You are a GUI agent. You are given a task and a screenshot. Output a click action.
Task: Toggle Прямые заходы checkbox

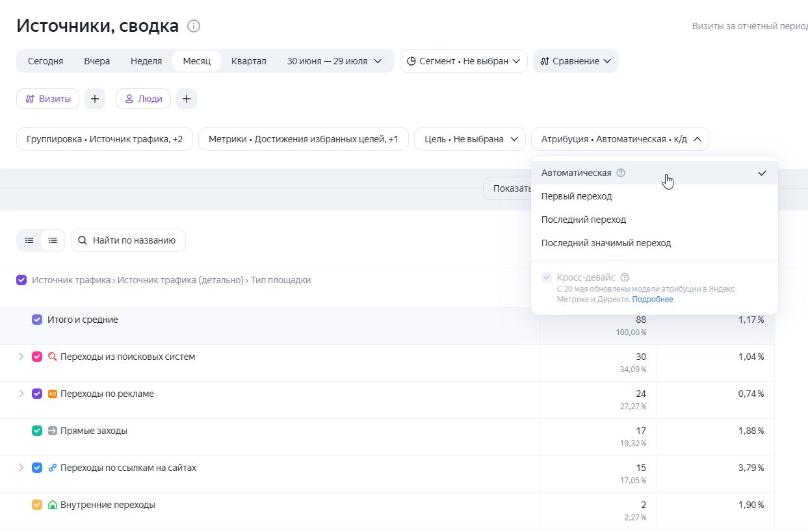click(37, 431)
